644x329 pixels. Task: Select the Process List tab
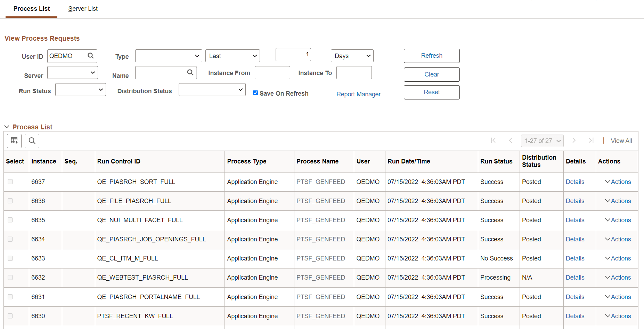coord(31,8)
